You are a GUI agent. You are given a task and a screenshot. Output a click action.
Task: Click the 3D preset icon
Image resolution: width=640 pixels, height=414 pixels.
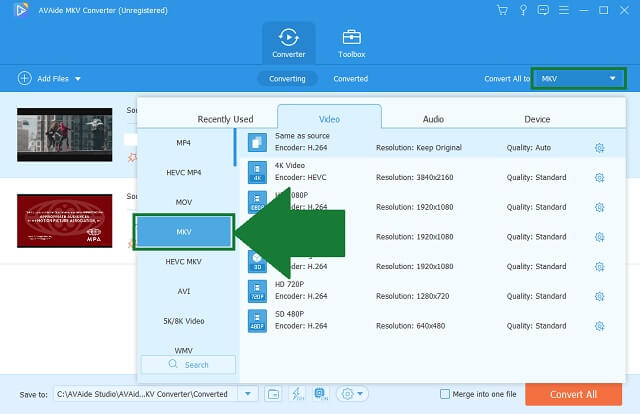[x=257, y=261]
